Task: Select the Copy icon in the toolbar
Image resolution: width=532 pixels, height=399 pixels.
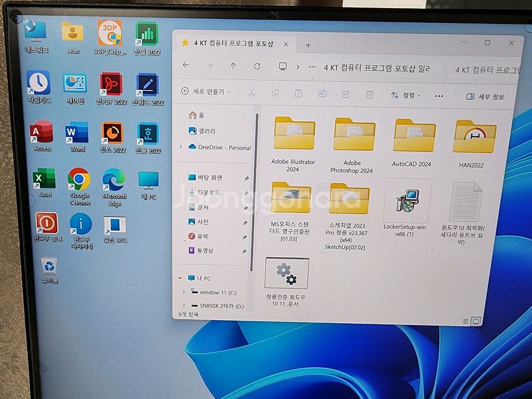Action: (276, 94)
